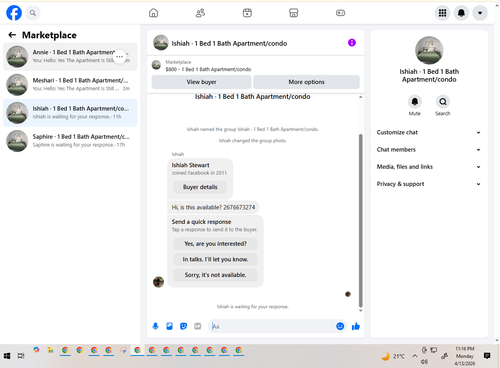500x368 pixels.
Task: Send quick response Yes, are you interested?
Action: click(215, 244)
